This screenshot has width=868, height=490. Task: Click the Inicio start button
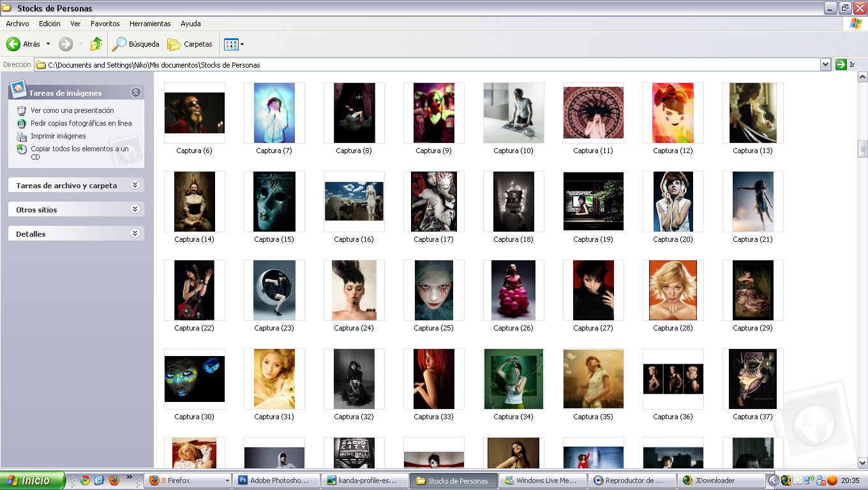[33, 480]
